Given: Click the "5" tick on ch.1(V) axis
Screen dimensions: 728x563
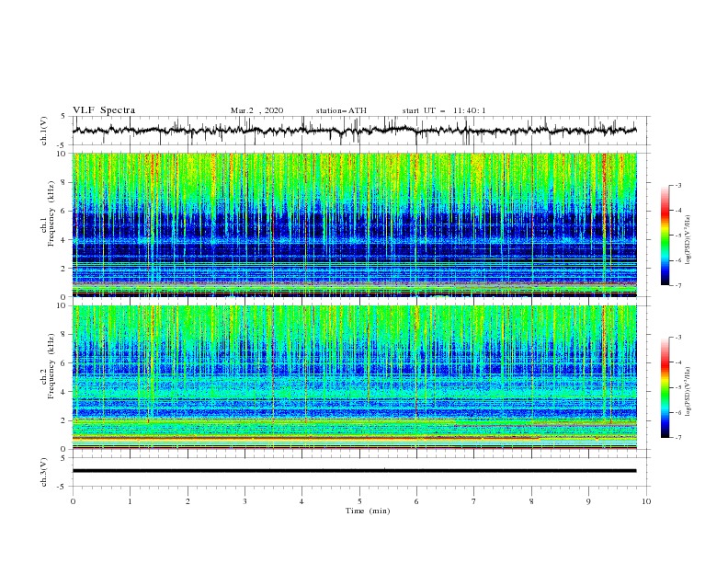Looking at the screenshot, I should (63, 116).
